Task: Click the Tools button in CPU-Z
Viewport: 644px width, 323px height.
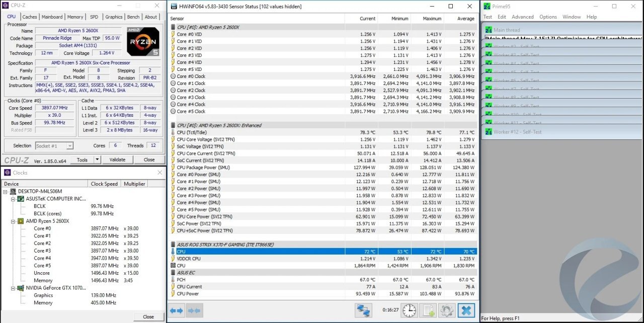Action: (x=82, y=160)
